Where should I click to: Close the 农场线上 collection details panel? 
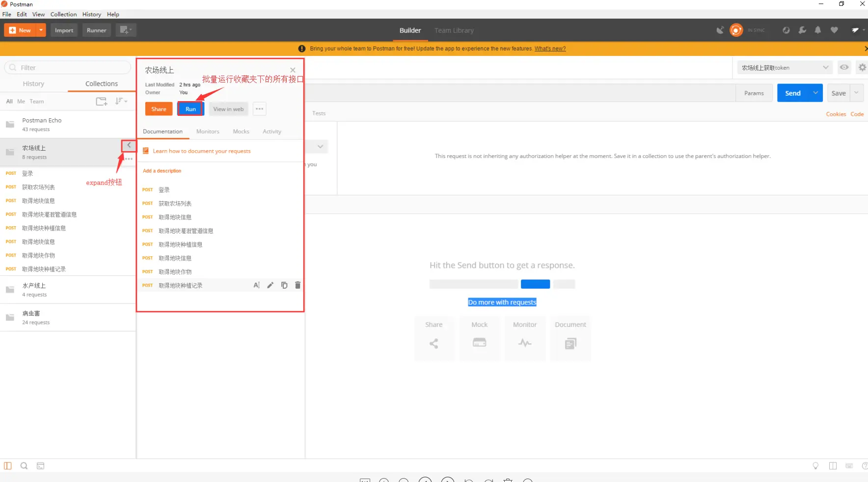coord(293,70)
